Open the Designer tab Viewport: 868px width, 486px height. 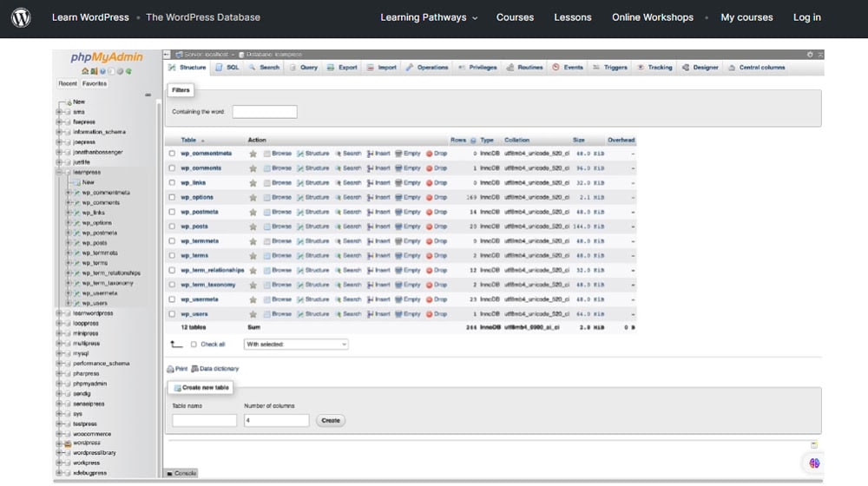tap(700, 68)
